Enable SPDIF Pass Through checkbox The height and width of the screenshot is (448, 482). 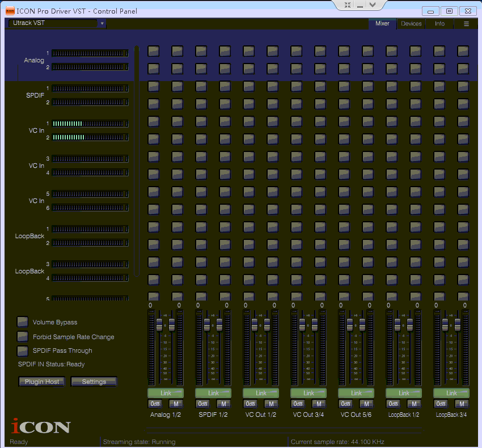pyautogui.click(x=23, y=350)
